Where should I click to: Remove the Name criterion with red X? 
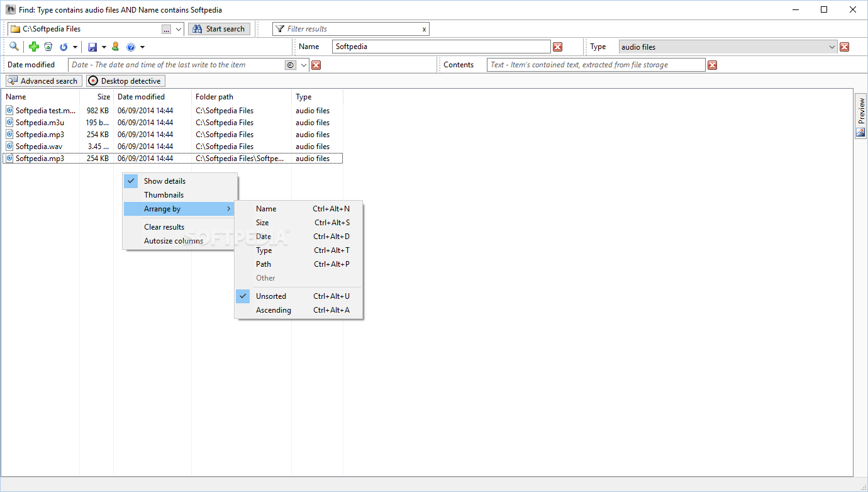tap(557, 47)
